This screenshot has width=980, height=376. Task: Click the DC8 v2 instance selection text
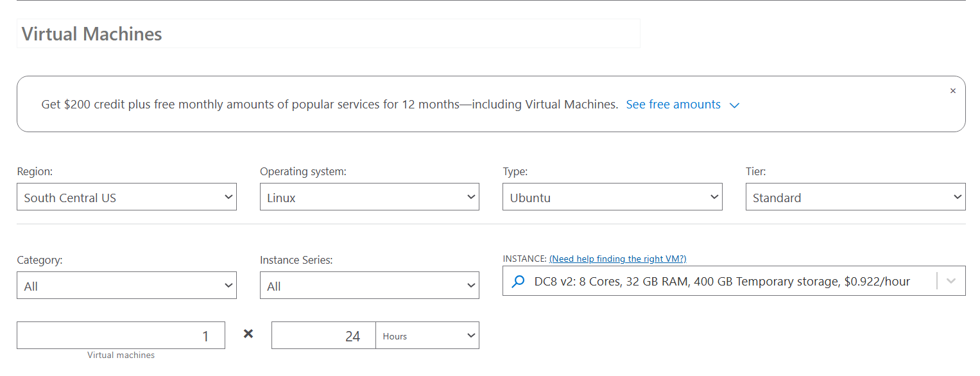pyautogui.click(x=722, y=282)
